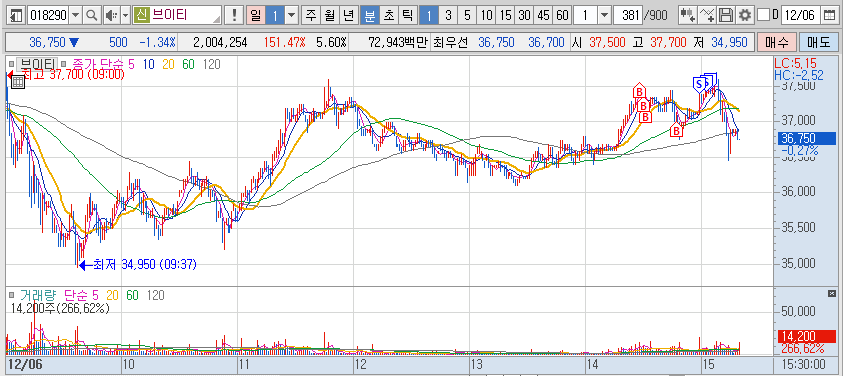
Task: Click the green 신 badge icon
Action: click(x=142, y=15)
